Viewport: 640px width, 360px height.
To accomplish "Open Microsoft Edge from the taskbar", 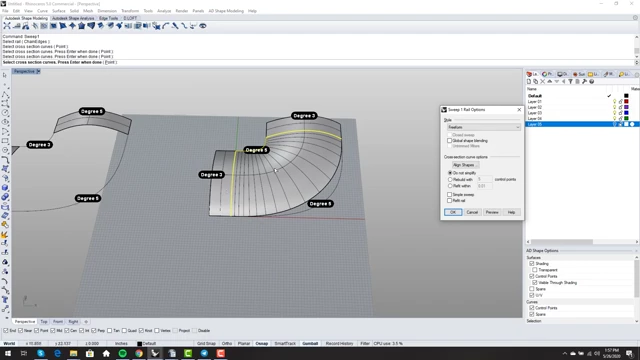I will coord(57,353).
